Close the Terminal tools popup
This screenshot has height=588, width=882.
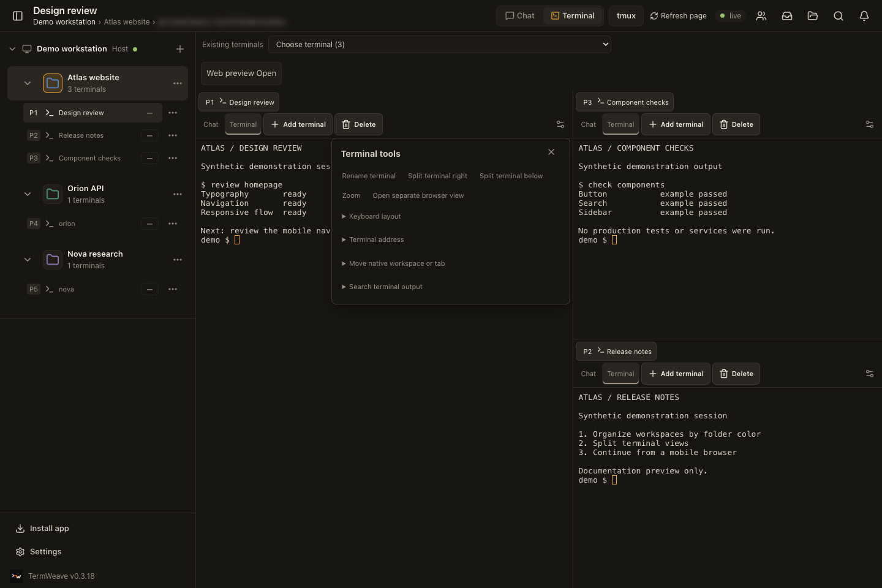click(551, 152)
